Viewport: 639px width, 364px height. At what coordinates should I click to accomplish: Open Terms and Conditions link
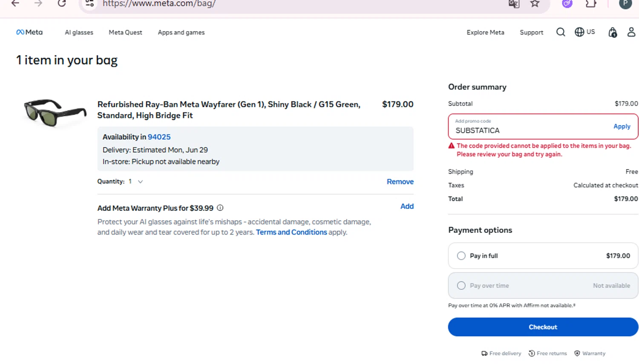point(291,232)
